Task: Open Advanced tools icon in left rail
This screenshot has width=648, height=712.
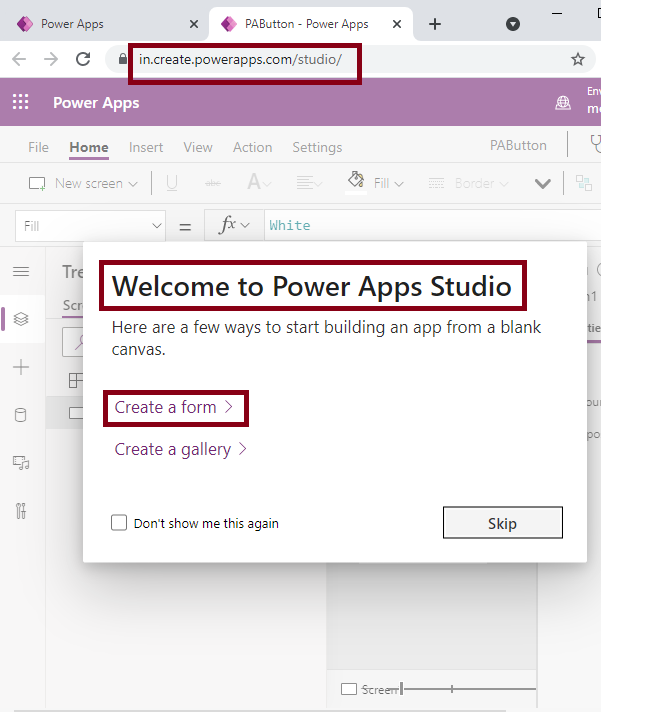Action: tap(21, 511)
